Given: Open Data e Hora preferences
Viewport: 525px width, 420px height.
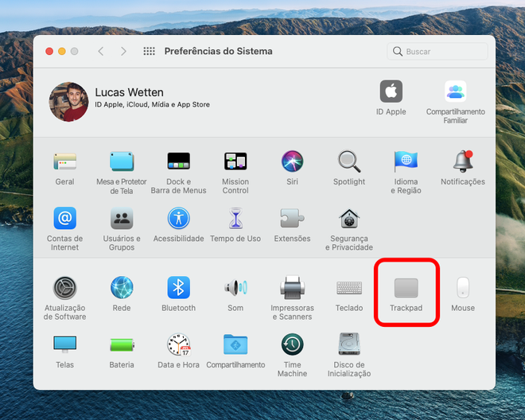Looking at the screenshot, I should [178, 344].
